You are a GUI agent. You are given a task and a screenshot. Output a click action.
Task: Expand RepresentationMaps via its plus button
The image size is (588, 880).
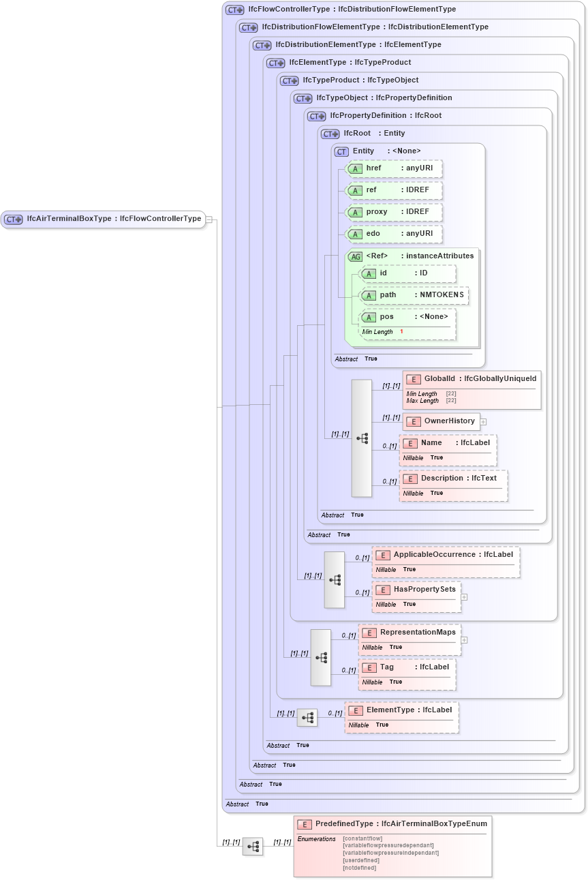point(464,639)
